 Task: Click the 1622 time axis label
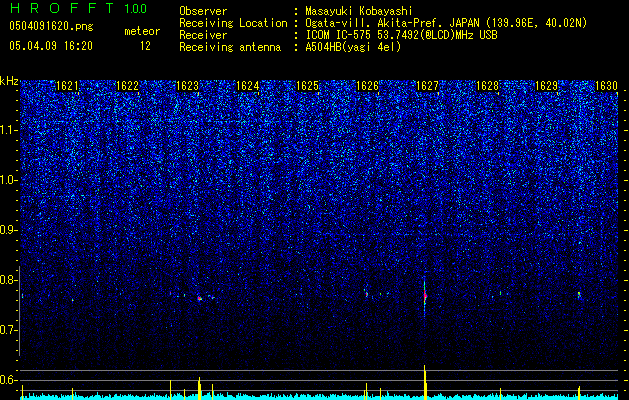point(127,86)
